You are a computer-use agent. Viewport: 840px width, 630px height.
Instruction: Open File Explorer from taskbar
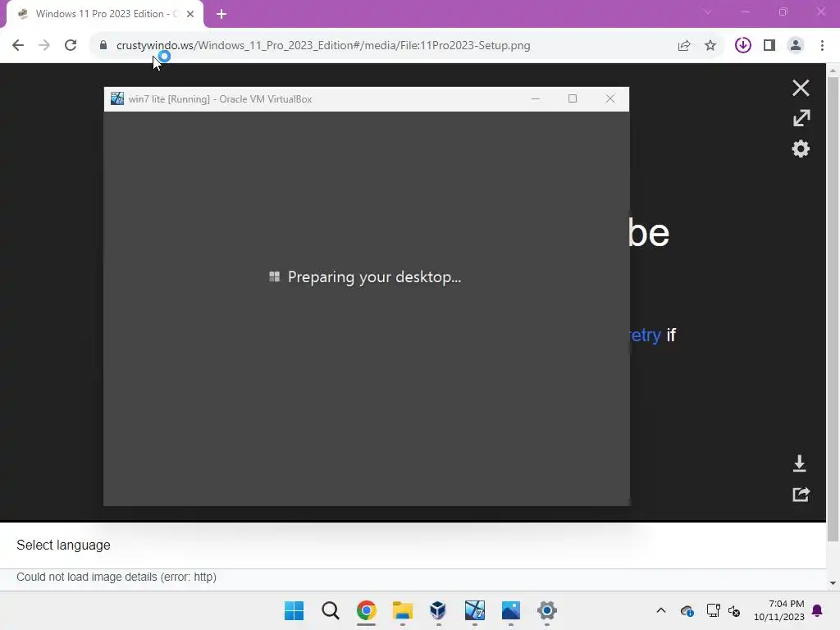coord(402,610)
